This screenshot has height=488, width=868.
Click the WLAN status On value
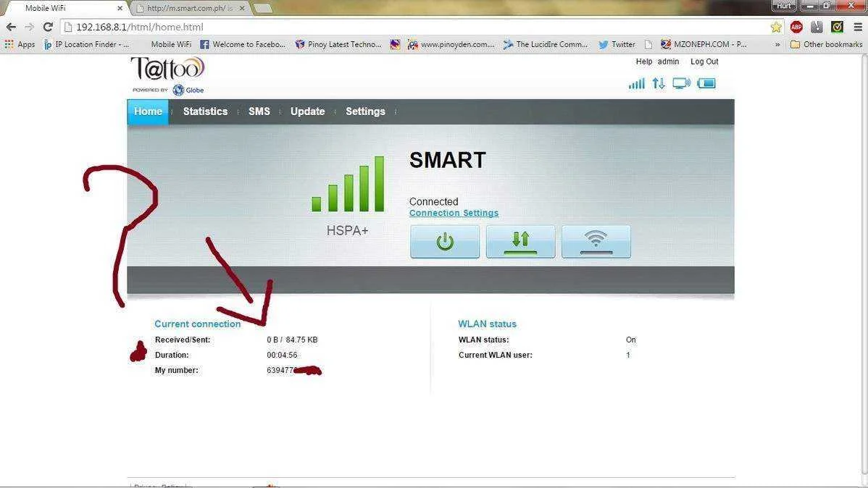point(631,340)
